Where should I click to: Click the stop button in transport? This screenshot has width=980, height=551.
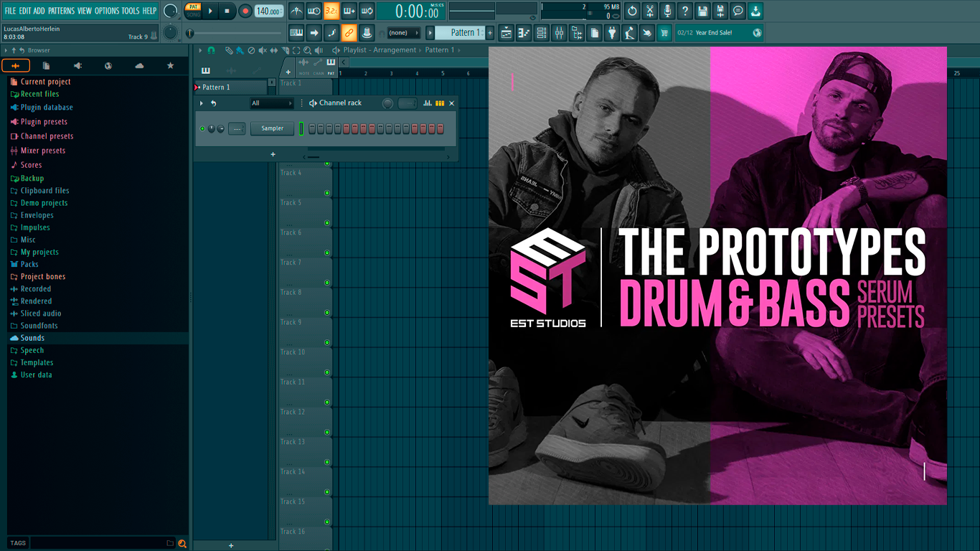point(227,11)
